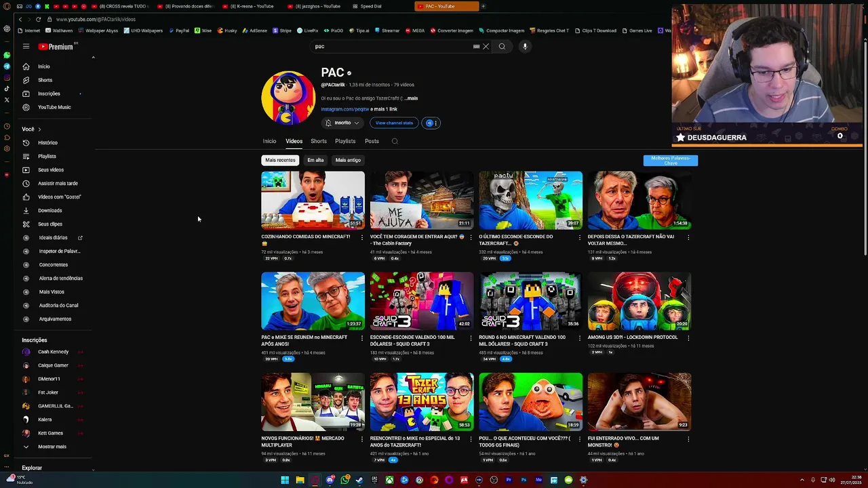This screenshot has width=868, height=488.
Task: Open PayPal bookmark in bookmarks bar
Action: tap(179, 30)
